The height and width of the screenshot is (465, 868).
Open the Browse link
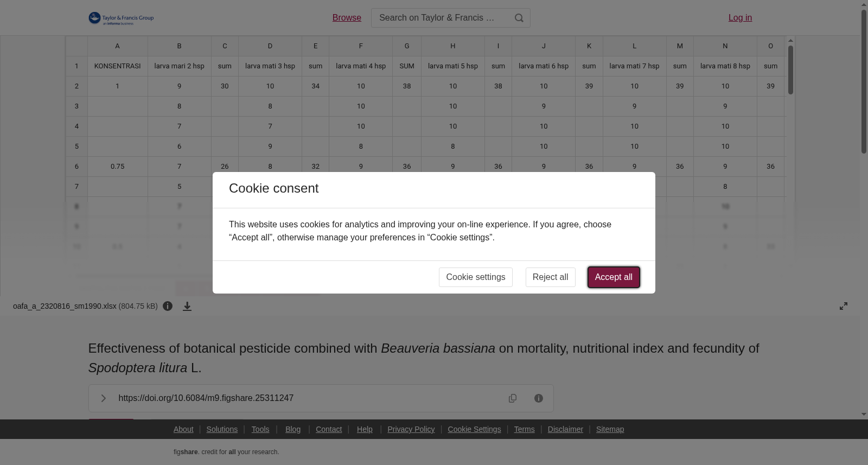point(347,18)
